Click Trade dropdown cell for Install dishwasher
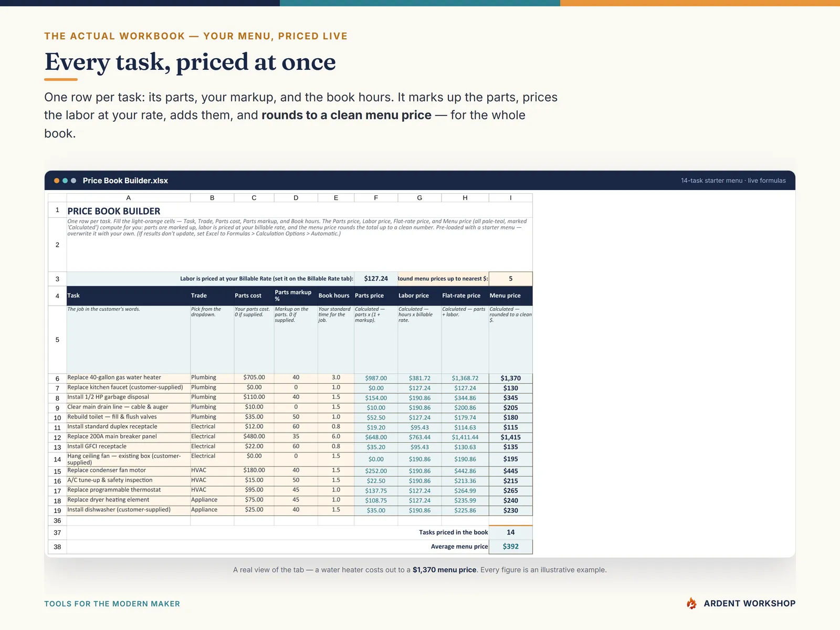 click(212, 510)
